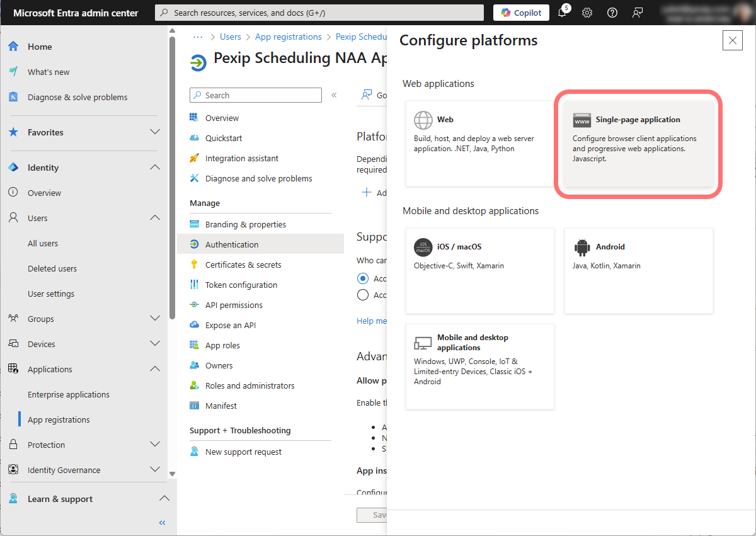Expand the Groups section
756x536 pixels.
[x=154, y=319]
